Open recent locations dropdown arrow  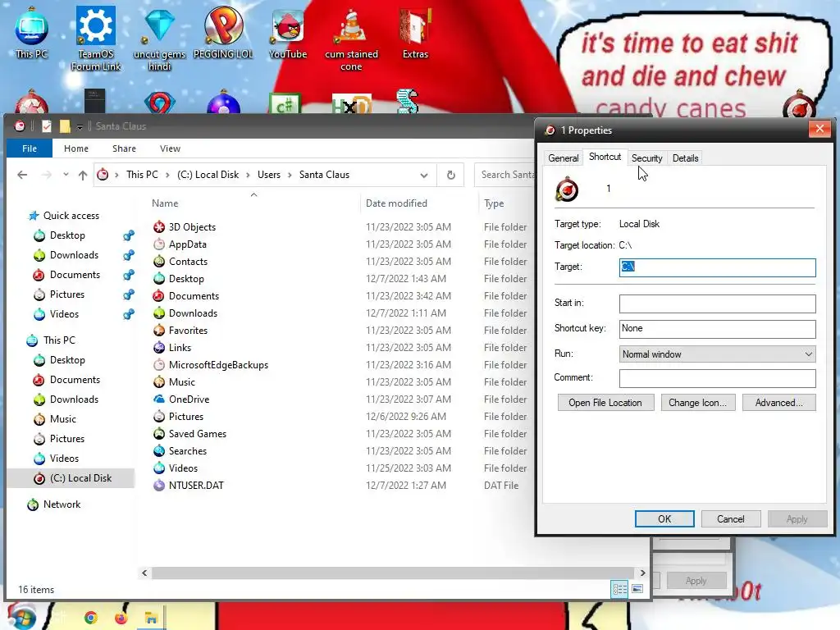pyautogui.click(x=66, y=175)
